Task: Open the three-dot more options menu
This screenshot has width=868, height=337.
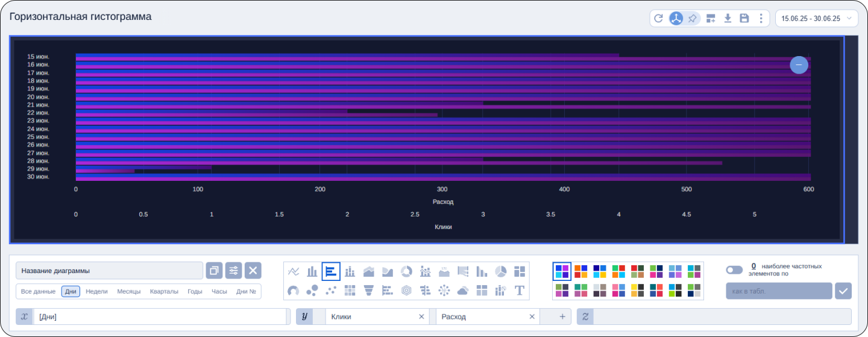Action: pyautogui.click(x=761, y=19)
